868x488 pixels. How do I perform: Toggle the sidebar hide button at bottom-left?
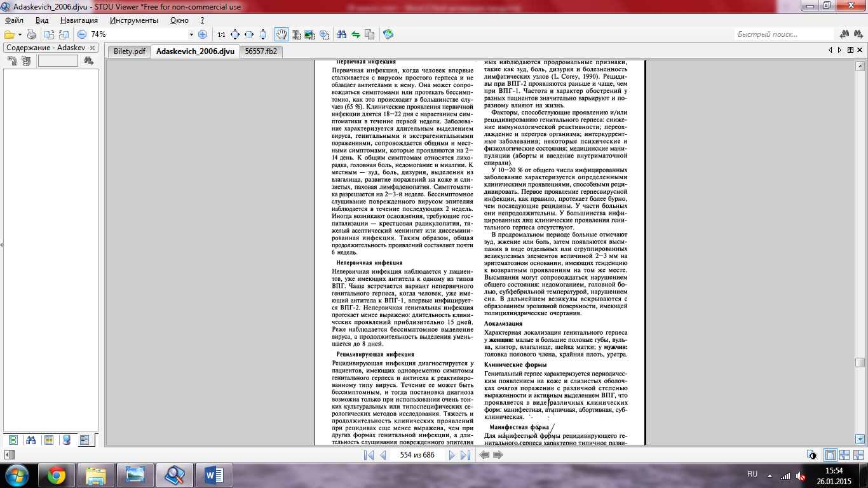[8, 455]
